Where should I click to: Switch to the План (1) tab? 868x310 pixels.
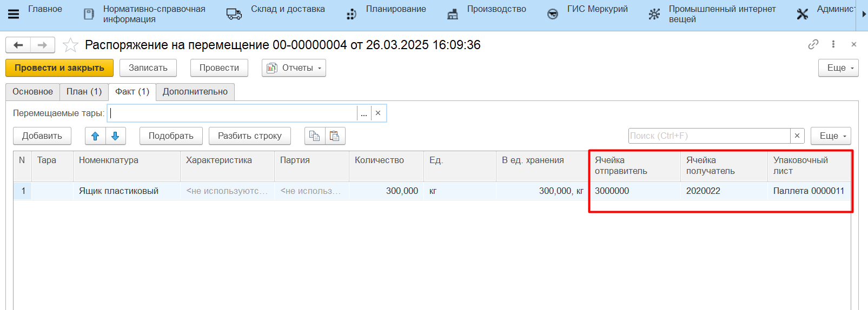84,92
